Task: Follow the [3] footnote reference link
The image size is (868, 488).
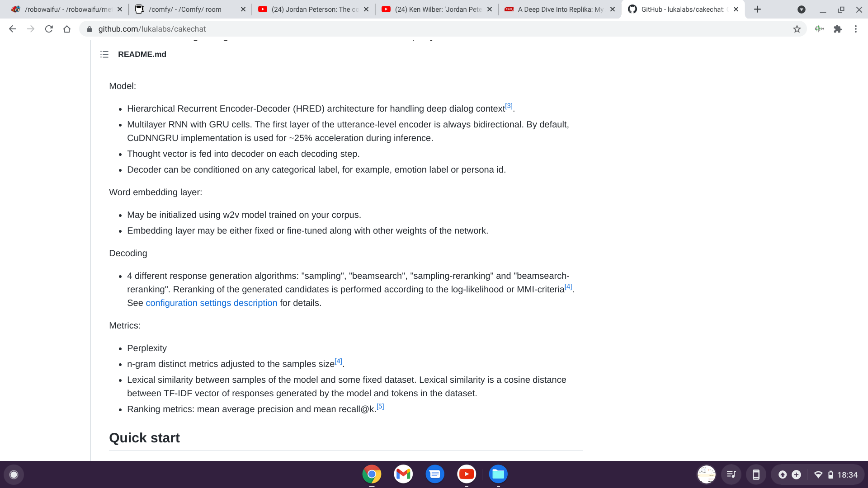Action: coord(509,106)
